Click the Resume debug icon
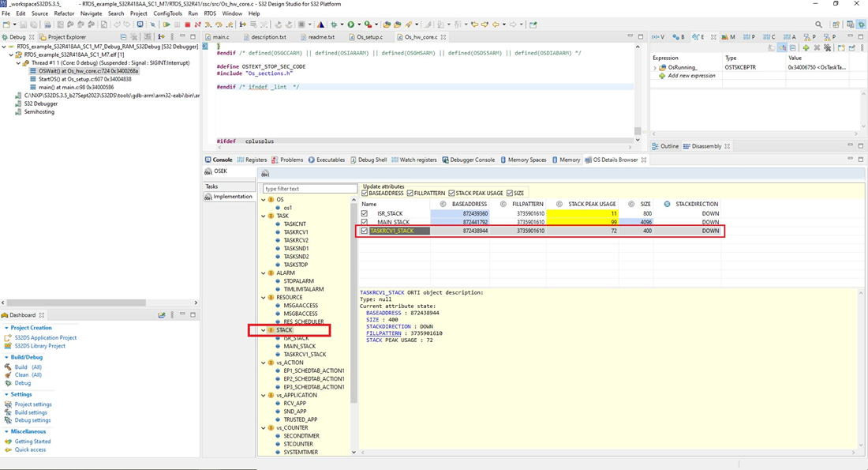Viewport: 868px width, 470px height. click(x=167, y=24)
